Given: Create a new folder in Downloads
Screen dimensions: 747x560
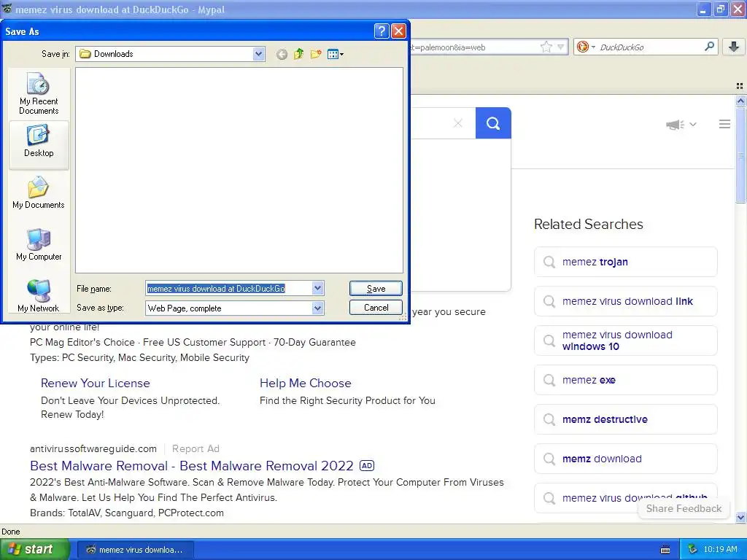Looking at the screenshot, I should click(316, 54).
